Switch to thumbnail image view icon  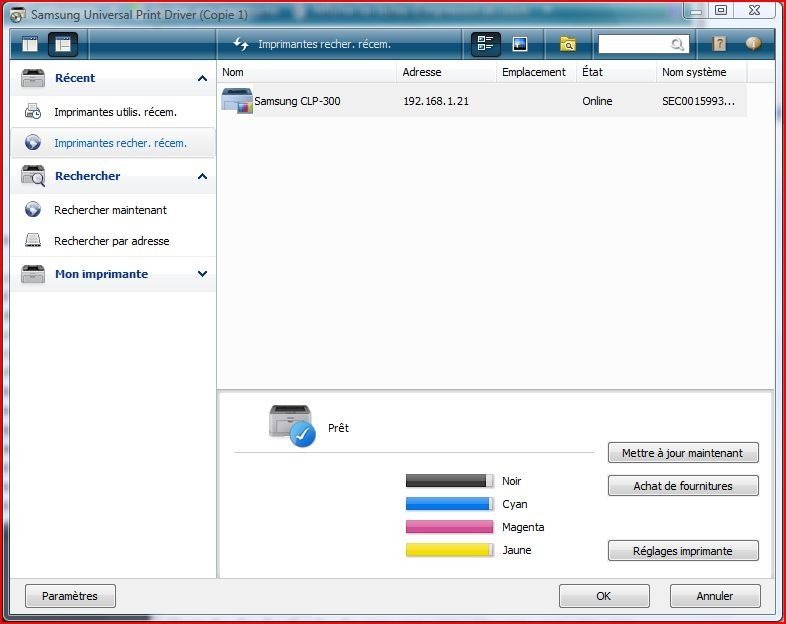click(x=519, y=44)
